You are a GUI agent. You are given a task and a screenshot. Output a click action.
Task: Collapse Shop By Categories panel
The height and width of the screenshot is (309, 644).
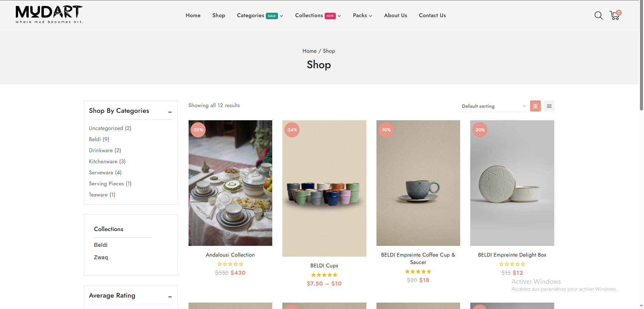pyautogui.click(x=170, y=112)
